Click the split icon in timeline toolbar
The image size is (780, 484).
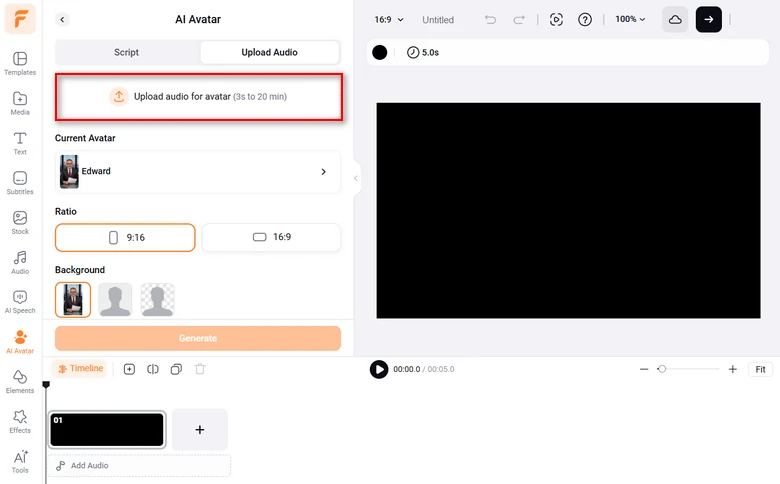point(153,369)
